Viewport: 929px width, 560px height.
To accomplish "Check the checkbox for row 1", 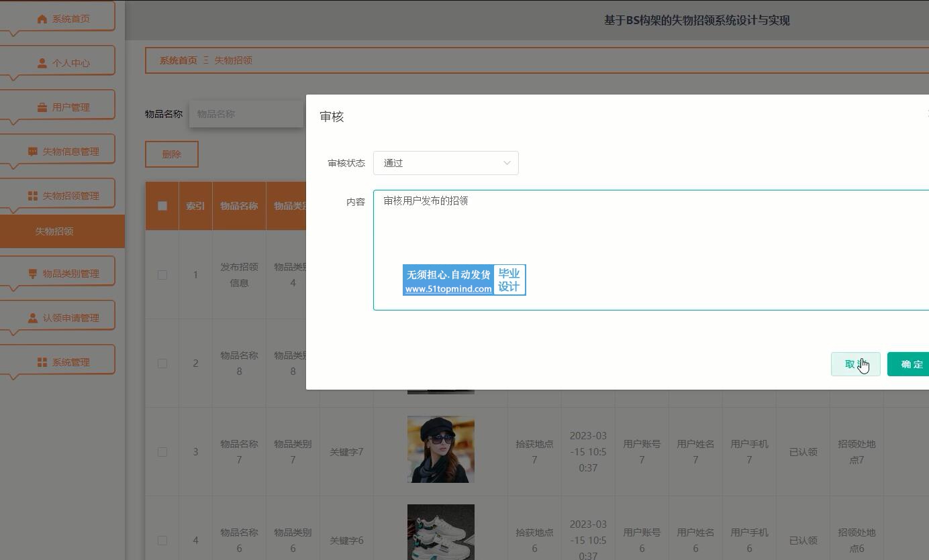I will pyautogui.click(x=162, y=275).
